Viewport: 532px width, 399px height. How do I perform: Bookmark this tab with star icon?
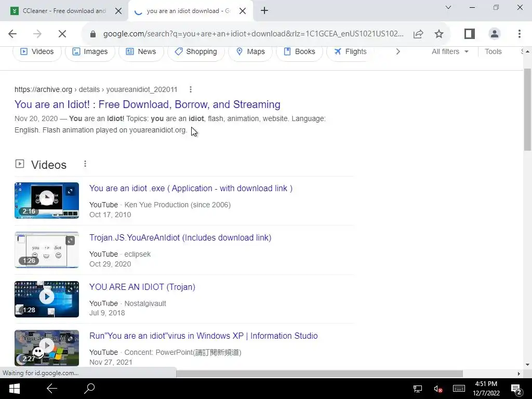click(438, 34)
